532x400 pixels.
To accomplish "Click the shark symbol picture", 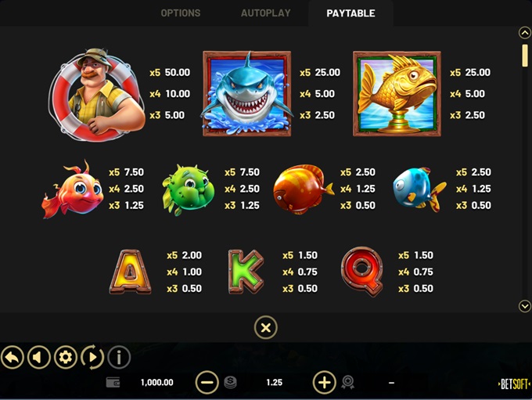I will pyautogui.click(x=246, y=93).
